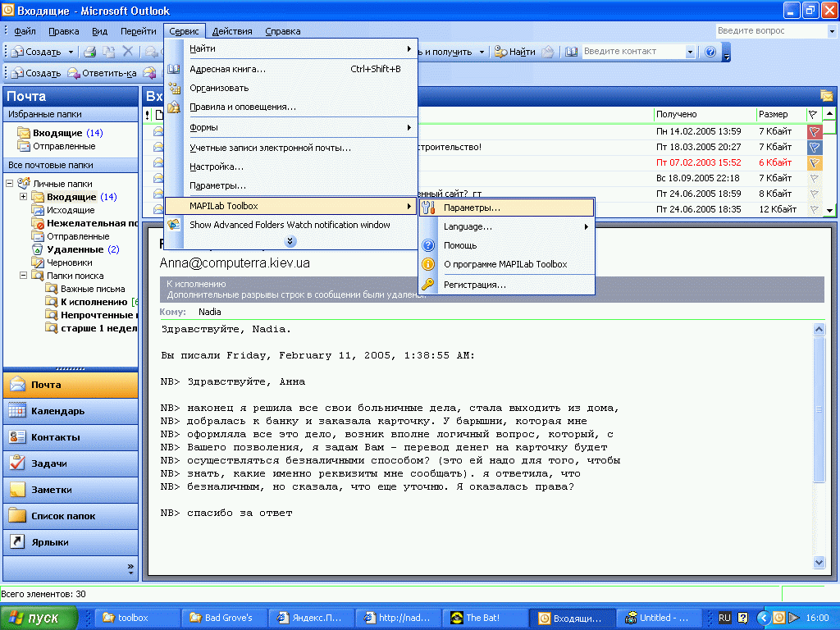Toggle flag on 24.06.2005 18:59 message
The height and width of the screenshot is (630, 840).
coord(814,194)
